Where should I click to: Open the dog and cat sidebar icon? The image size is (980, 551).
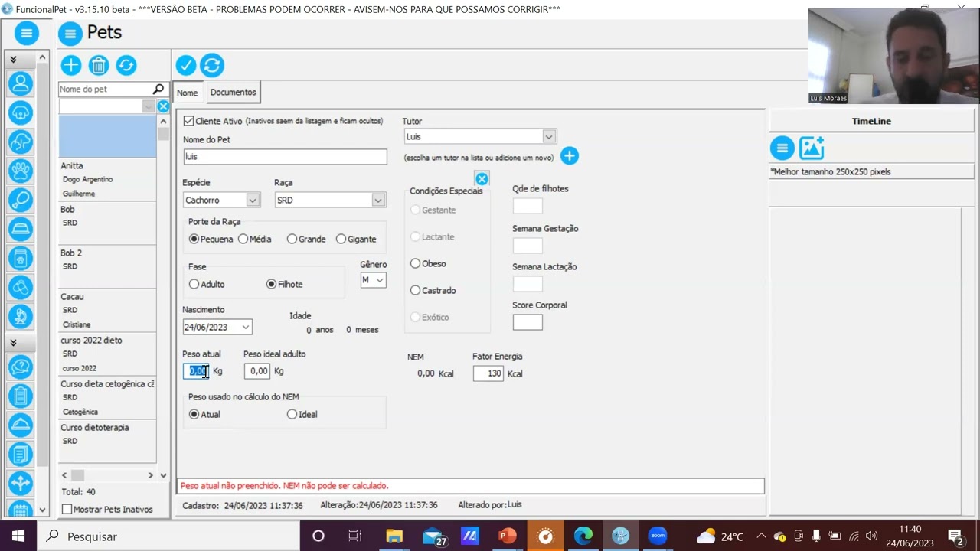(x=21, y=142)
